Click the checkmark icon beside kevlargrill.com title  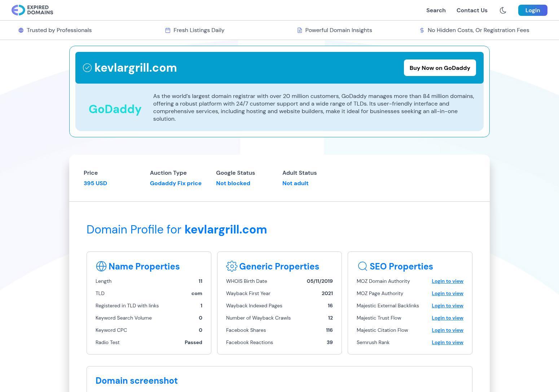(87, 68)
